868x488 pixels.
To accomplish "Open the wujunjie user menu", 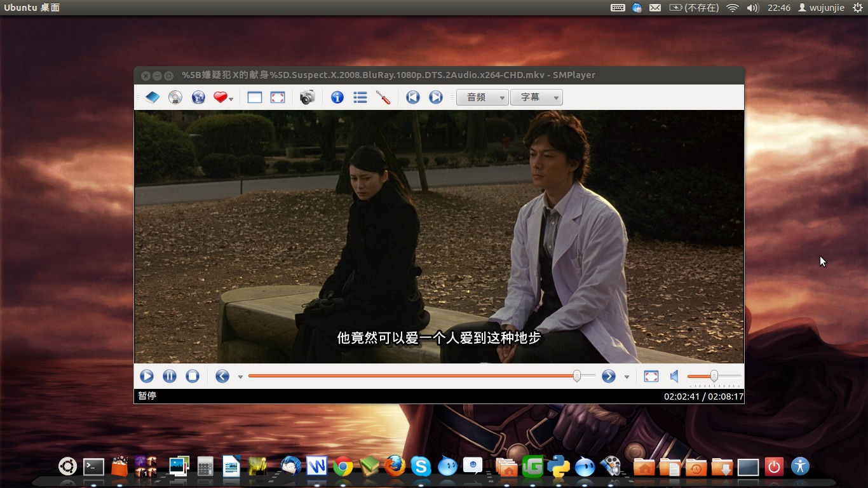I will coord(822,8).
